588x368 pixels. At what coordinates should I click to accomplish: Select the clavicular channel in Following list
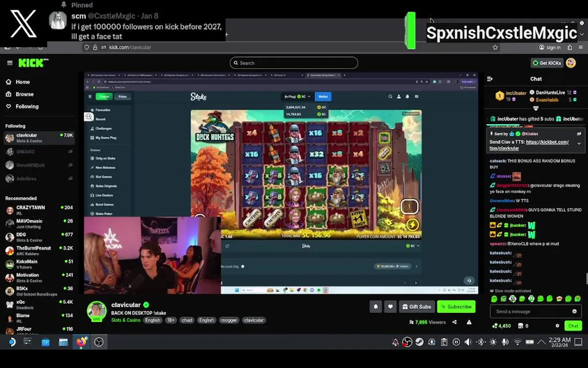coord(39,138)
